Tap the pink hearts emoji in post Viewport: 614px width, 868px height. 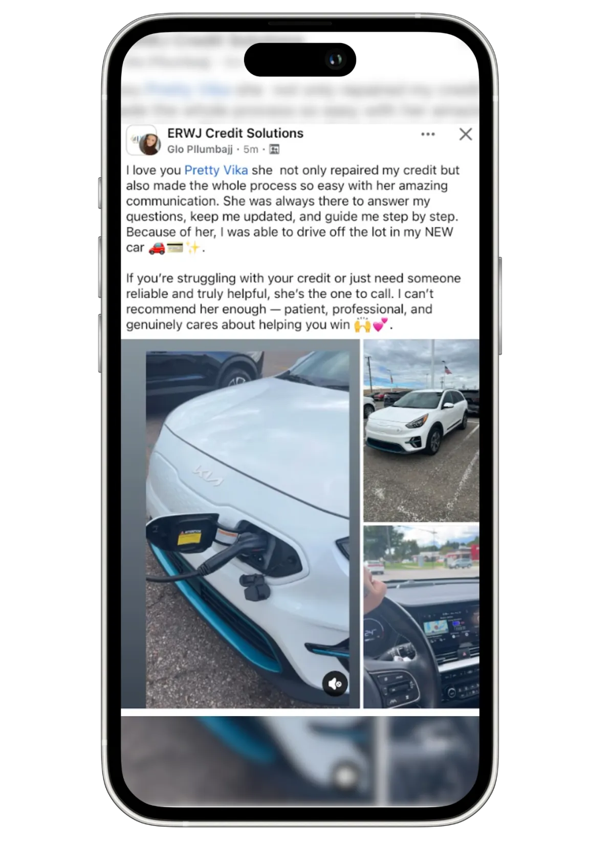pos(380,325)
